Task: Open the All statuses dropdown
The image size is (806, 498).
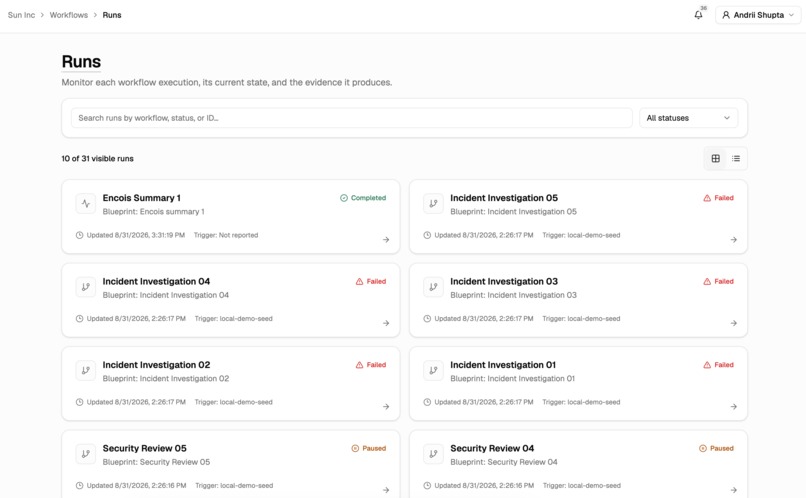Action: pyautogui.click(x=688, y=118)
